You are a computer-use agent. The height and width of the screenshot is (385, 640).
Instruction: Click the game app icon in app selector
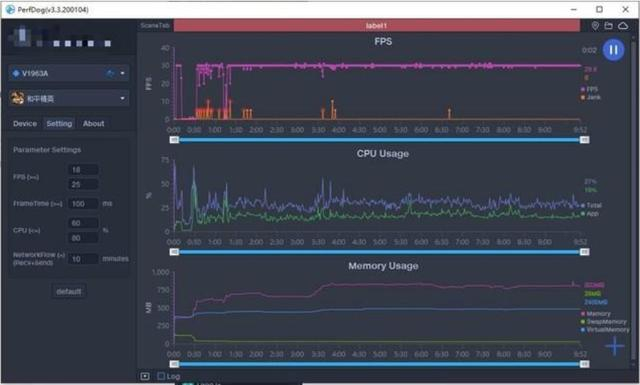coord(17,98)
